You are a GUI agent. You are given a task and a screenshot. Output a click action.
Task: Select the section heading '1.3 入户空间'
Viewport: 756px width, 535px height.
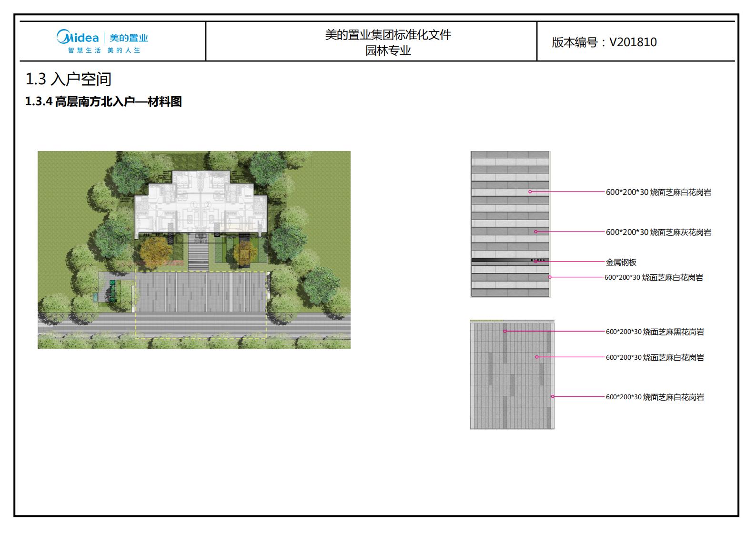[68, 79]
